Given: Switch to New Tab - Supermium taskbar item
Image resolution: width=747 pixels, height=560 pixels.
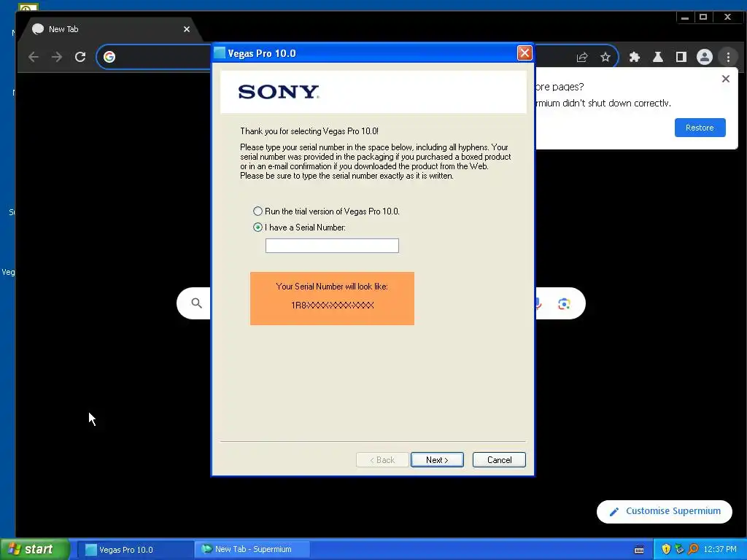Looking at the screenshot, I should point(252,549).
